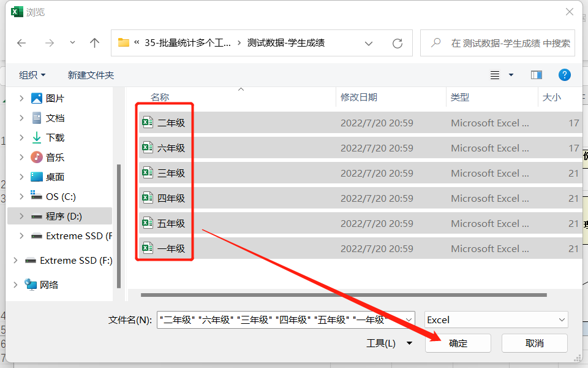Expand the address bar history dropdown

pos(369,43)
